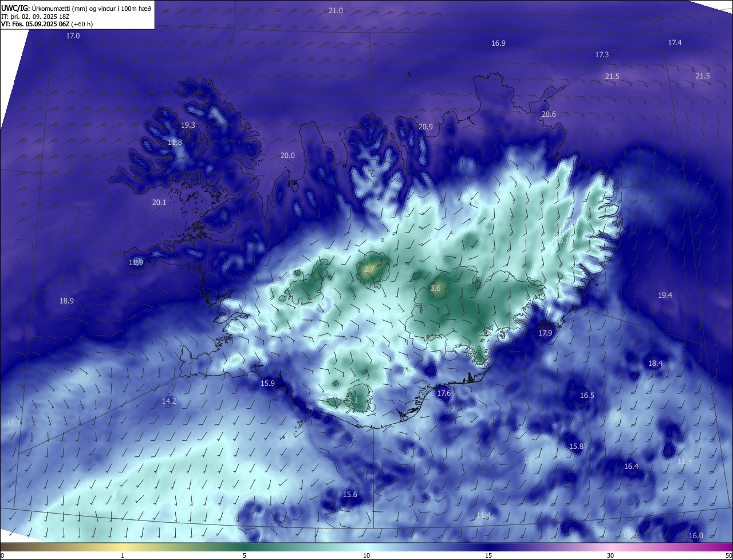The width and height of the screenshot is (733, 560).
Task: Click the map title 'UWC/IG: Úrkomumætti (mm) og vindur'
Action: 76,8
